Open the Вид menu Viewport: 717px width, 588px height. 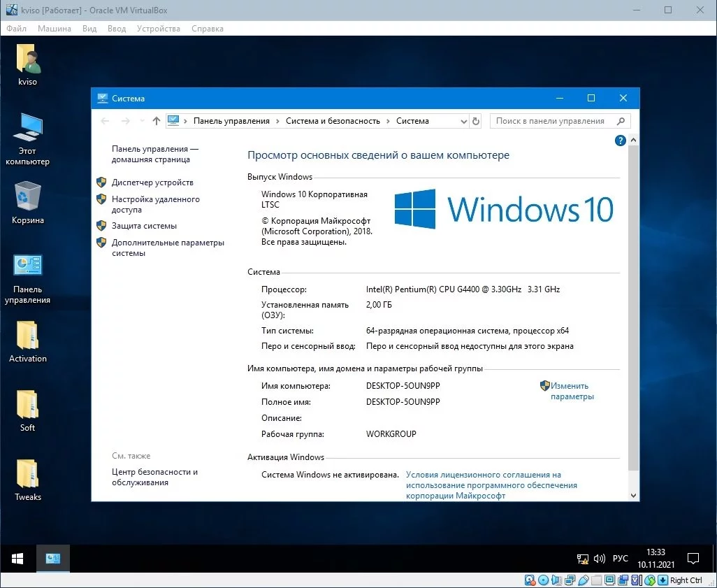[x=89, y=29]
